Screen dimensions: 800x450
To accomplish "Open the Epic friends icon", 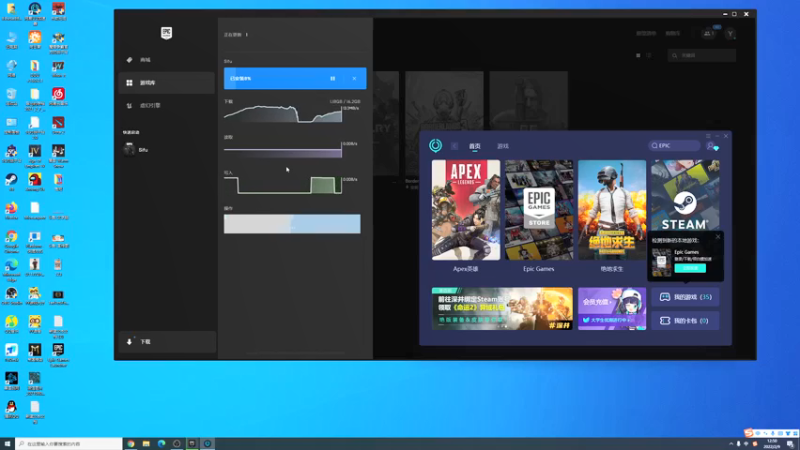I will [708, 34].
